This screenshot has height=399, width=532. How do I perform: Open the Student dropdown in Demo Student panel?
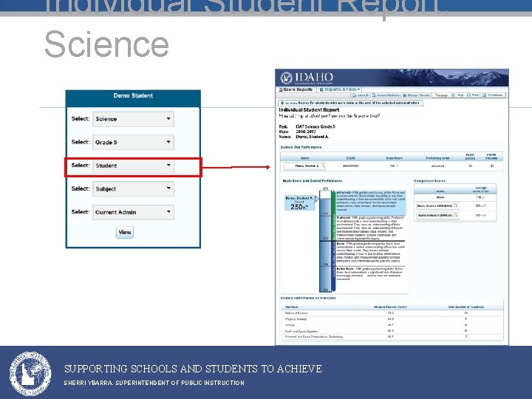[x=133, y=166]
